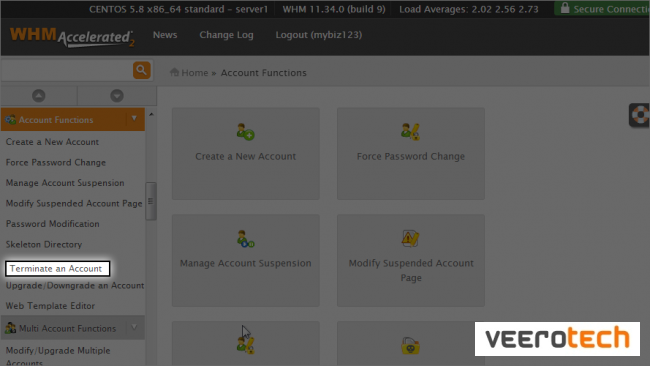Click the sidebar vertical scrollbar handle
The height and width of the screenshot is (366, 650).
click(x=151, y=201)
